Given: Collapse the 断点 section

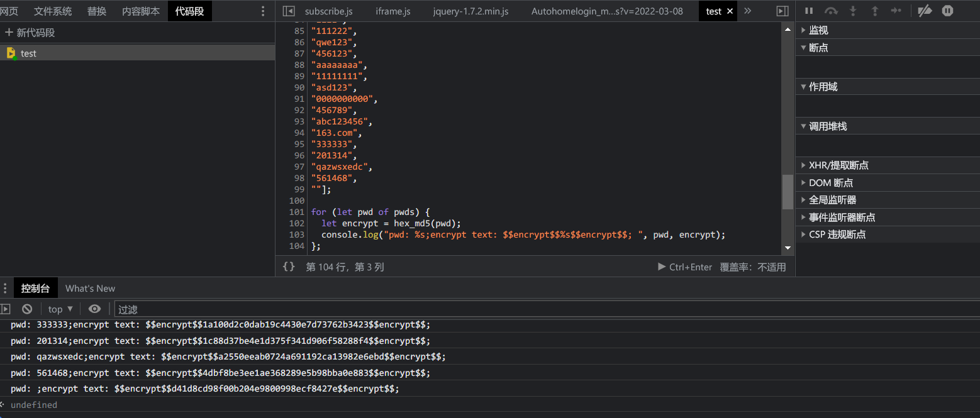Looking at the screenshot, I should (x=888, y=48).
